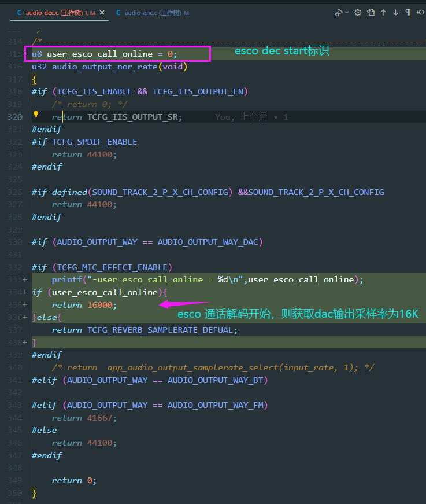Click the minus marker beside line 315
Image resolution: width=426 pixels, height=504 pixels.
(25, 54)
